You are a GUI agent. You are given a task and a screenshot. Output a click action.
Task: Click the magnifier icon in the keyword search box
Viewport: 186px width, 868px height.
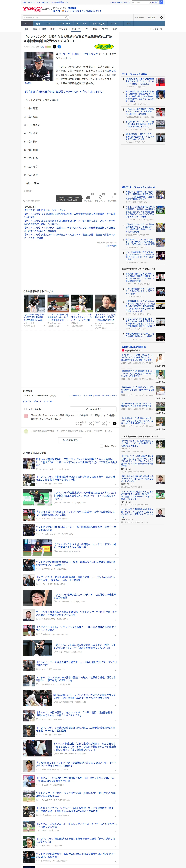(x=66, y=18)
